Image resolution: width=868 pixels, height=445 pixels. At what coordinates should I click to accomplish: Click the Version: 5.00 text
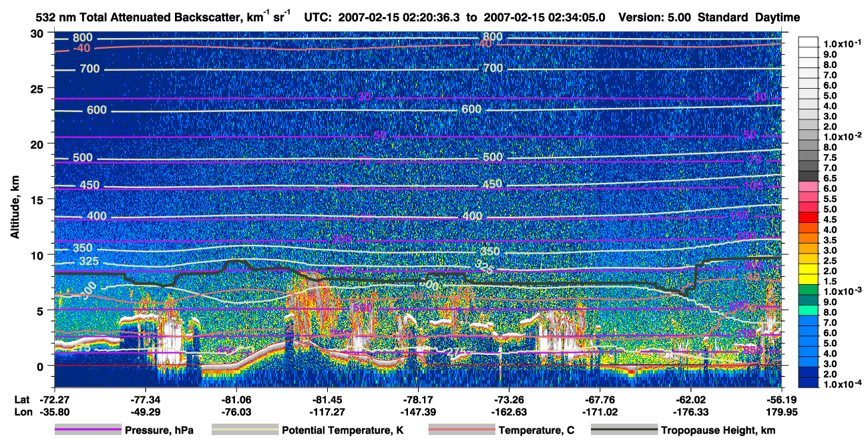pos(655,17)
